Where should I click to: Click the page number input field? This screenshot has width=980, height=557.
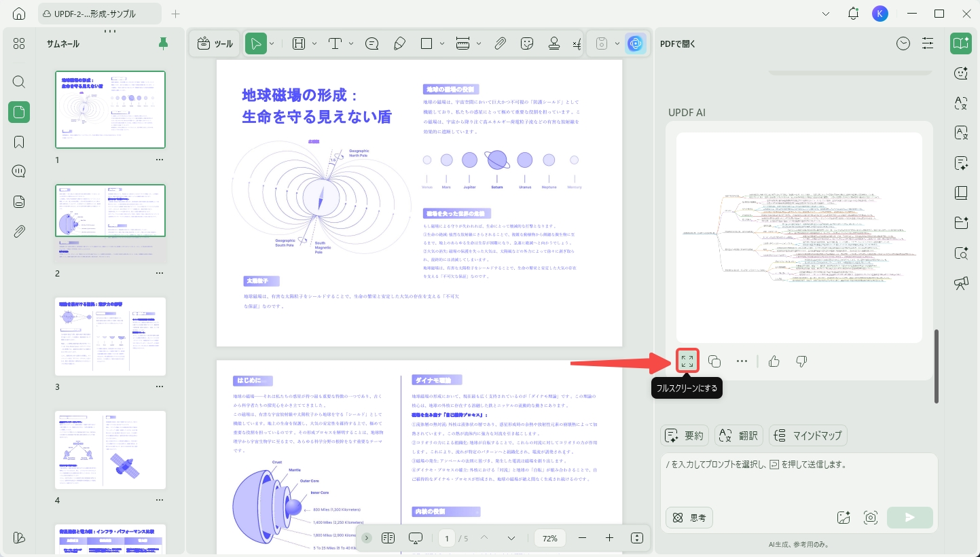pyautogui.click(x=447, y=538)
